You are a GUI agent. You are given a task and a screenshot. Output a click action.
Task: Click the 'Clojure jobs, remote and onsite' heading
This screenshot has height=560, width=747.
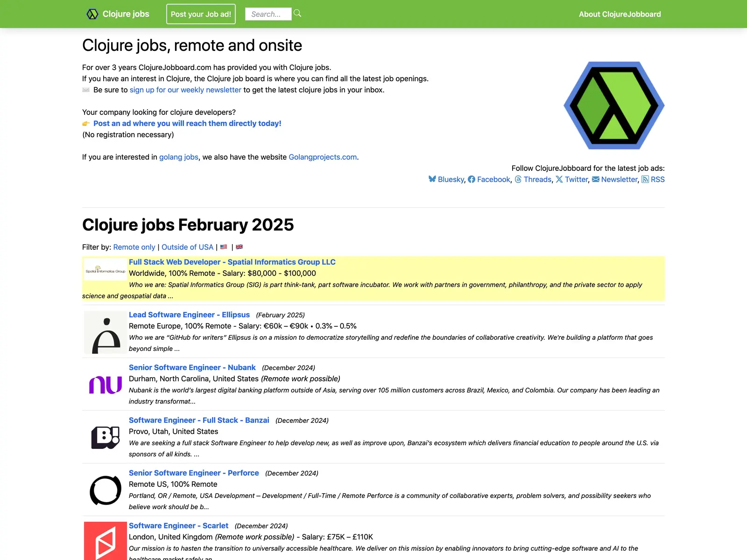tap(192, 45)
